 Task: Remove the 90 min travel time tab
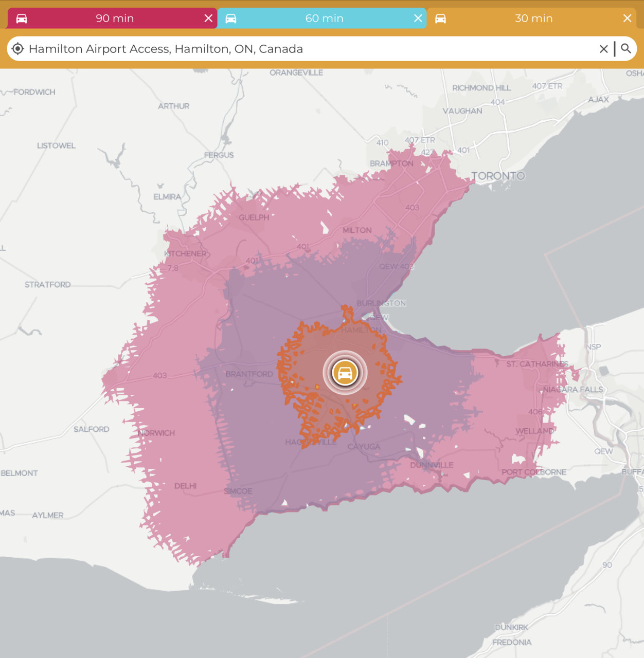[x=208, y=19]
